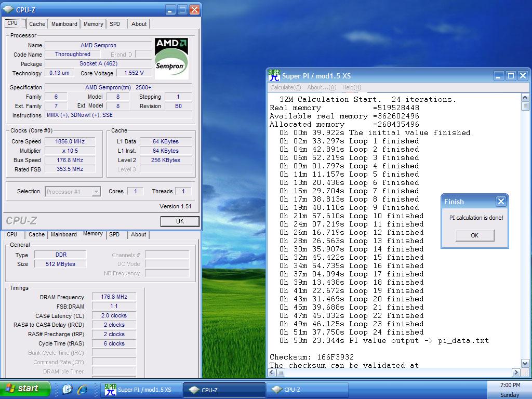
Task: Click the Name field AMD Sempron
Action: point(98,45)
